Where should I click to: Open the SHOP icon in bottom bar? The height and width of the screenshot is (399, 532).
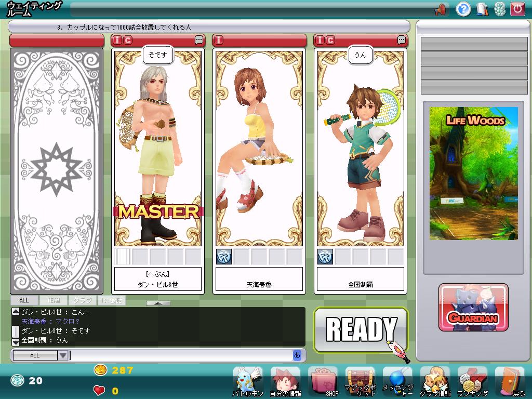323,381
